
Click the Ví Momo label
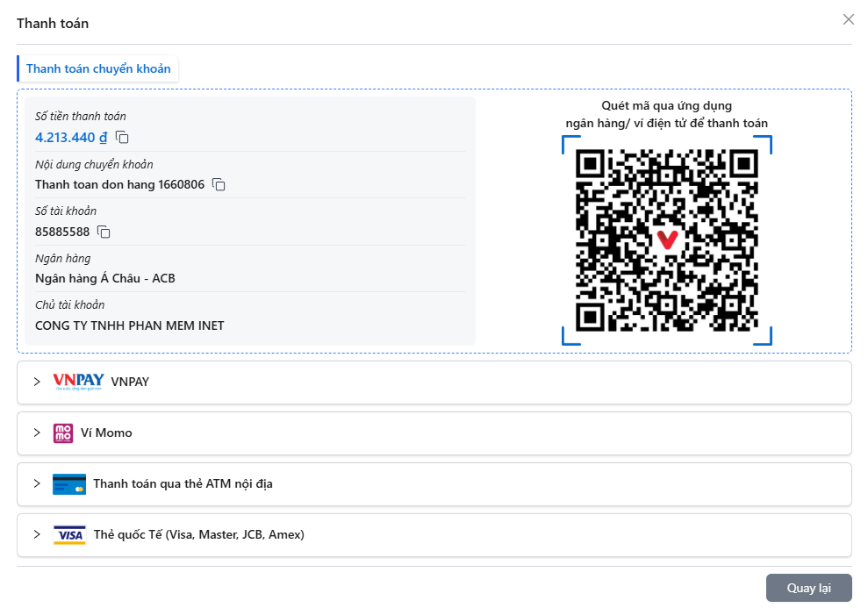(x=106, y=433)
